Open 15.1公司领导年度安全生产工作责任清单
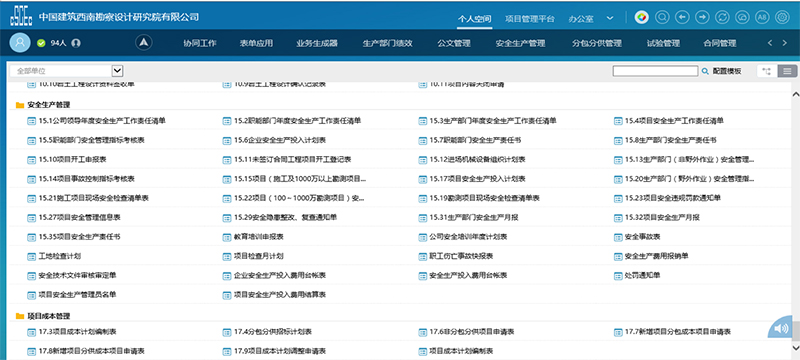The image size is (800, 360). [102, 121]
